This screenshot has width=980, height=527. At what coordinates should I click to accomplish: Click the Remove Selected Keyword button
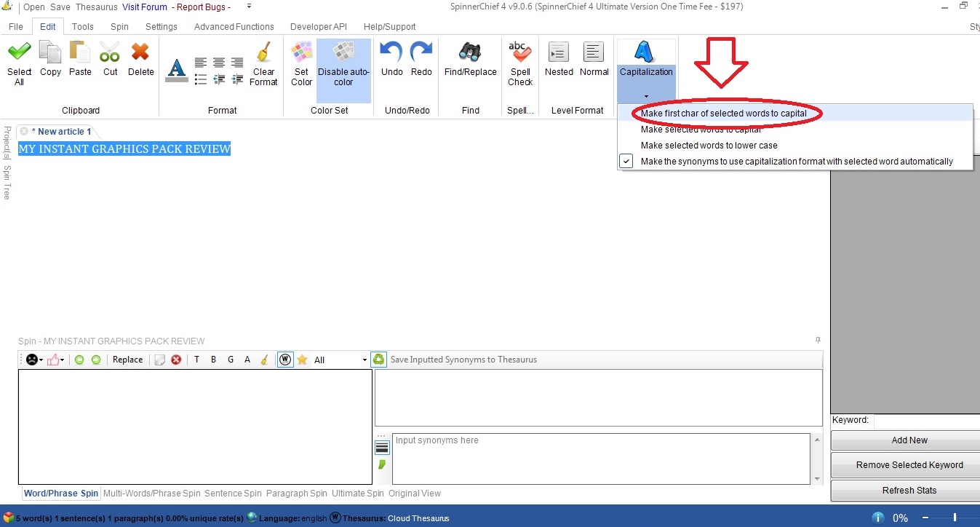coord(909,465)
